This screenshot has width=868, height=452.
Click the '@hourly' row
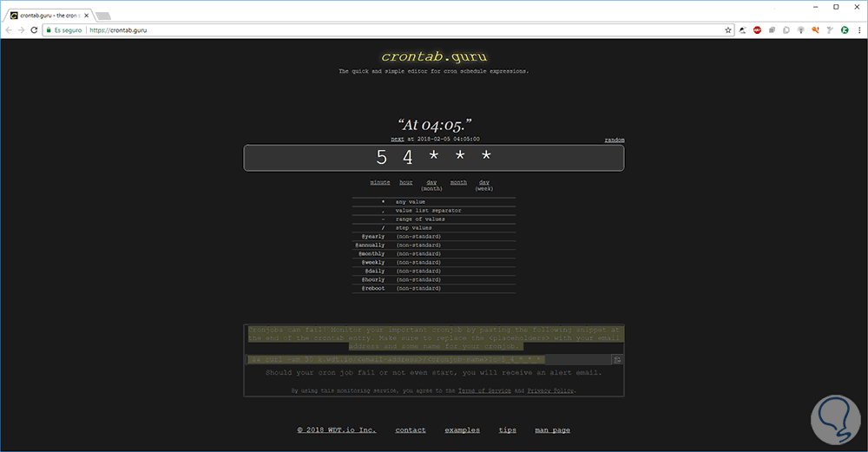click(x=434, y=280)
